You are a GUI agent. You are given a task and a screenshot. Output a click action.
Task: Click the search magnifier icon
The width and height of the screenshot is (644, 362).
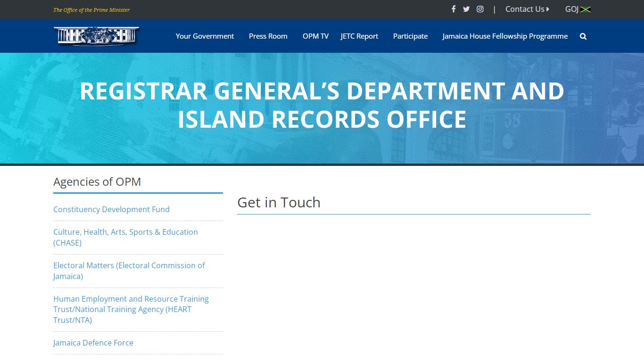pyautogui.click(x=583, y=36)
